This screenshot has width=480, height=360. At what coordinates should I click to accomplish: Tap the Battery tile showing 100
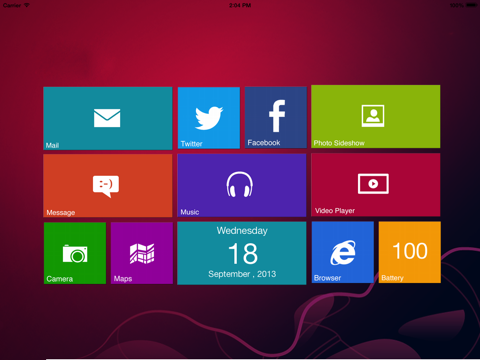tap(410, 252)
